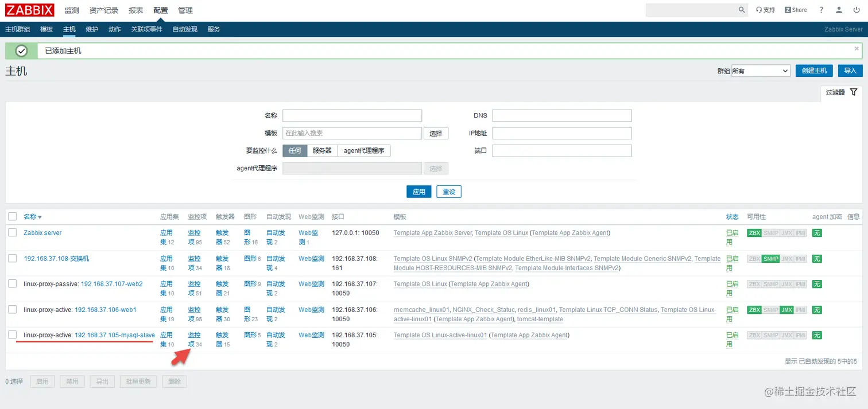
Task: Select all hosts checkbox in header
Action: tap(13, 216)
